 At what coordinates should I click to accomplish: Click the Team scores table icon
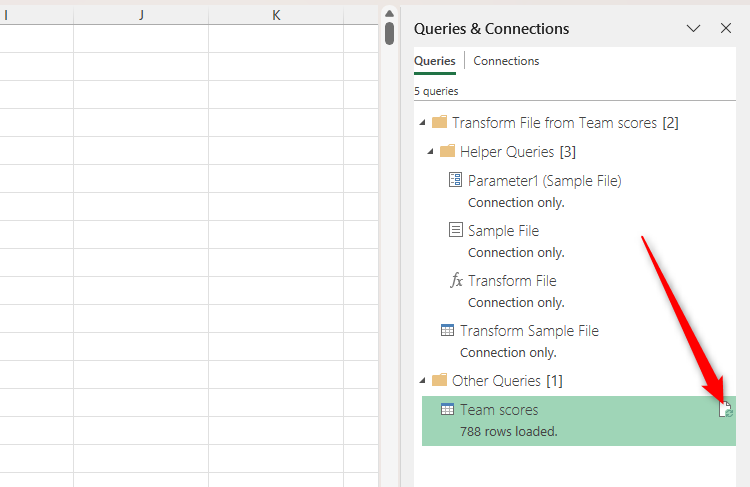[x=448, y=410]
